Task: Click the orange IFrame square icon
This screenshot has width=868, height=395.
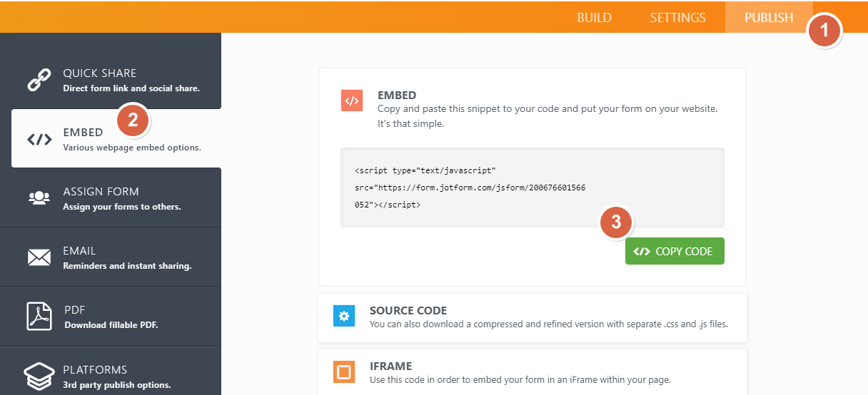Action: point(344,371)
